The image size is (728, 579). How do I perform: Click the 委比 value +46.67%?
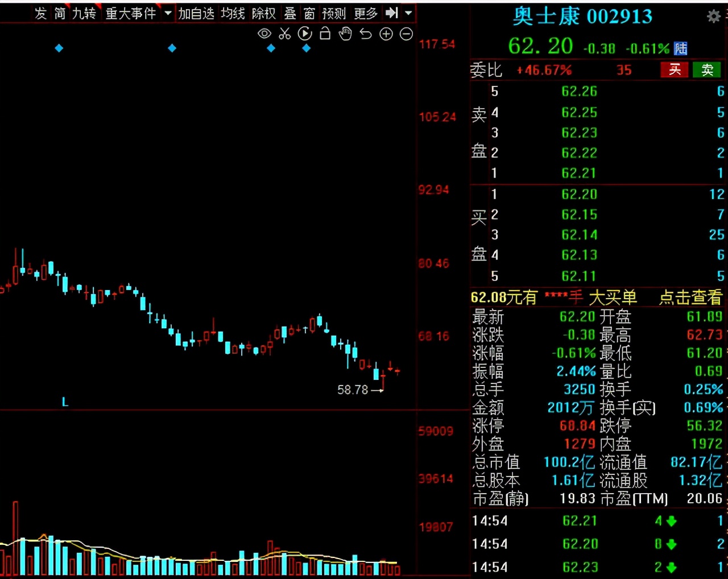tap(544, 70)
